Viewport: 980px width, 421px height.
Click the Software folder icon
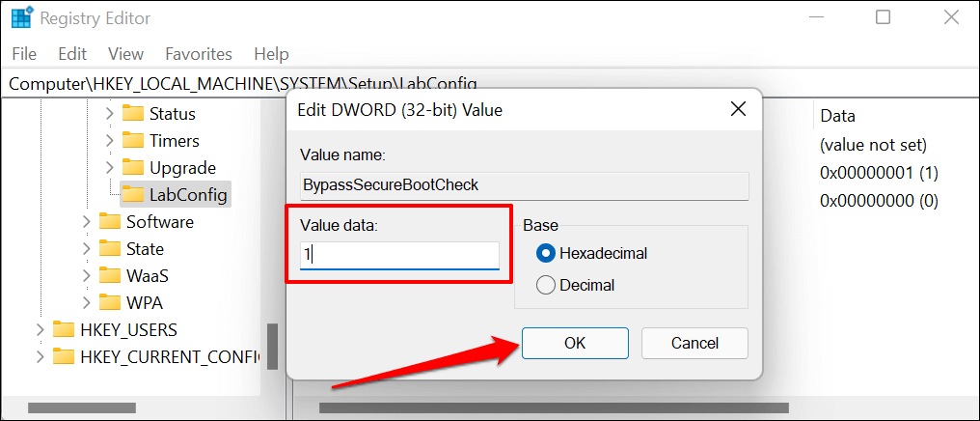(110, 222)
